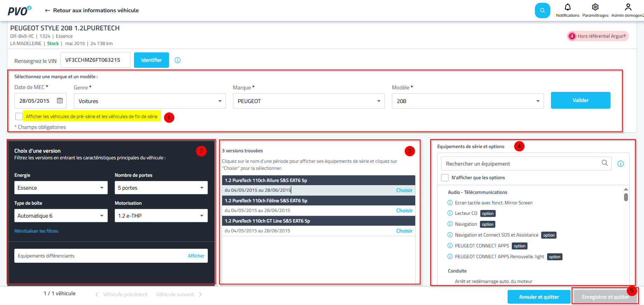Click Enregistrer et quitter button
This screenshot has height=305, width=644.
[x=605, y=297]
